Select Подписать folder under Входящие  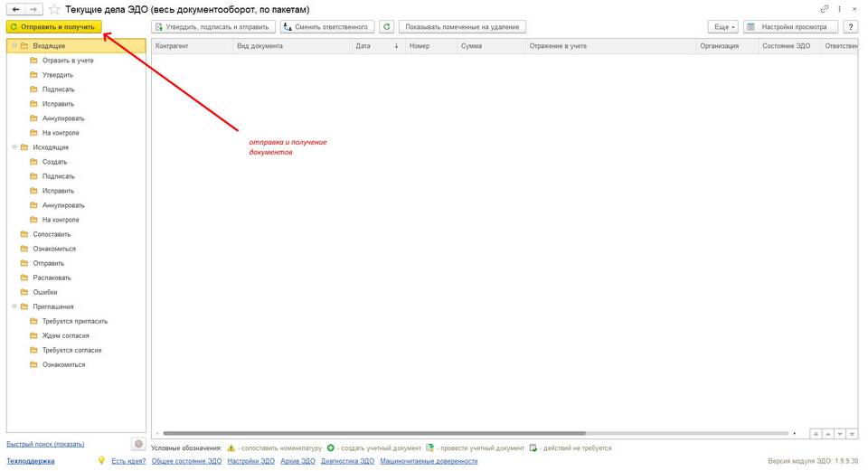tap(58, 89)
